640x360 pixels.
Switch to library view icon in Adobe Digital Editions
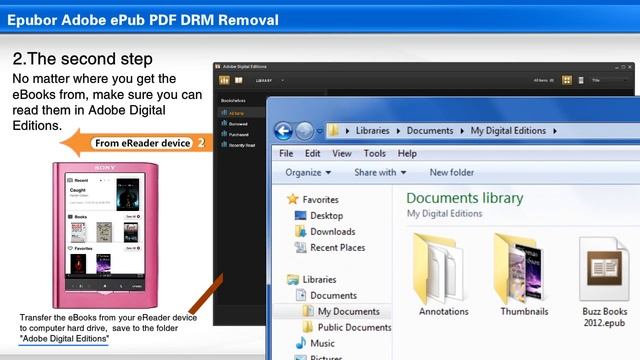point(224,80)
